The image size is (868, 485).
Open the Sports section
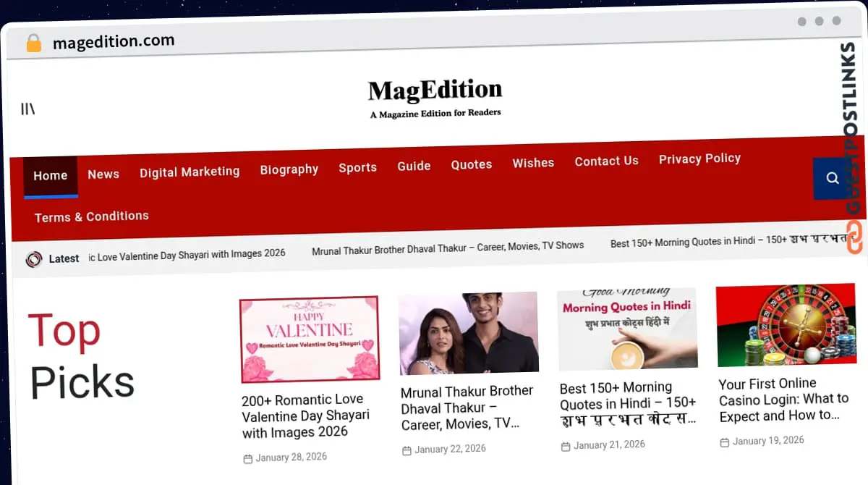click(357, 167)
